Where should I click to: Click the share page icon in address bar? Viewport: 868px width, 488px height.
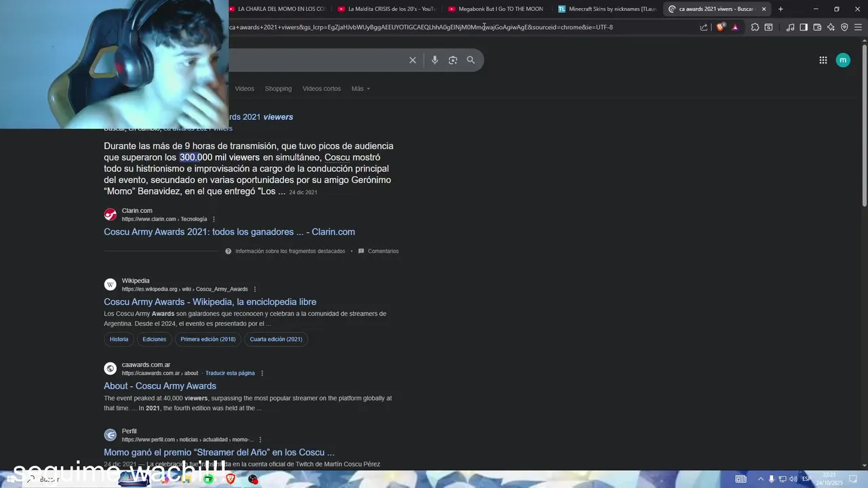click(x=704, y=27)
